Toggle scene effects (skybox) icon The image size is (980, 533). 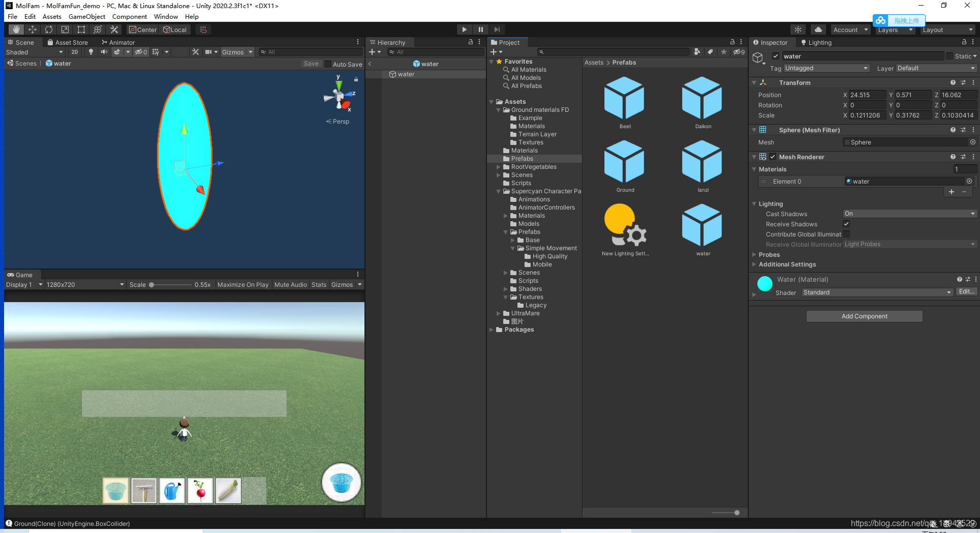tap(117, 52)
